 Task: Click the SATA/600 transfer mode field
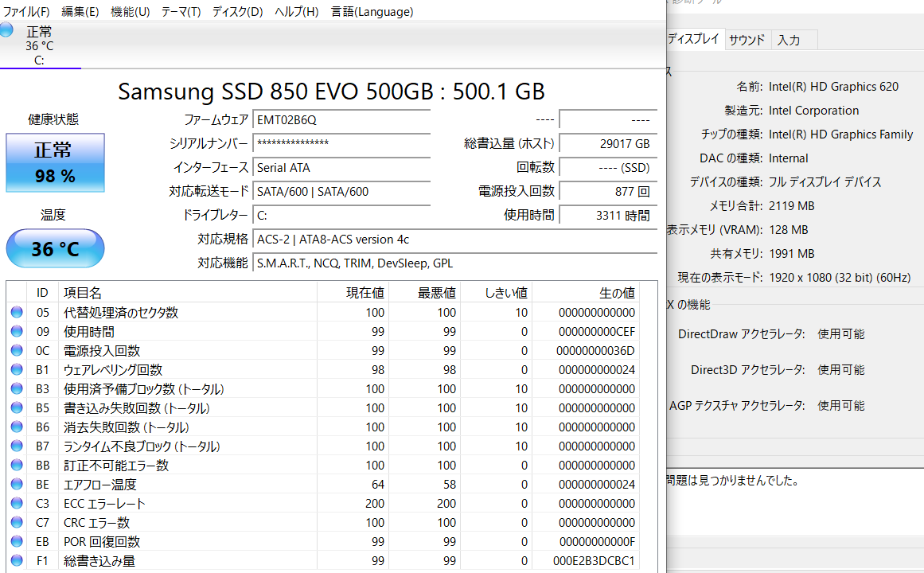tap(341, 192)
